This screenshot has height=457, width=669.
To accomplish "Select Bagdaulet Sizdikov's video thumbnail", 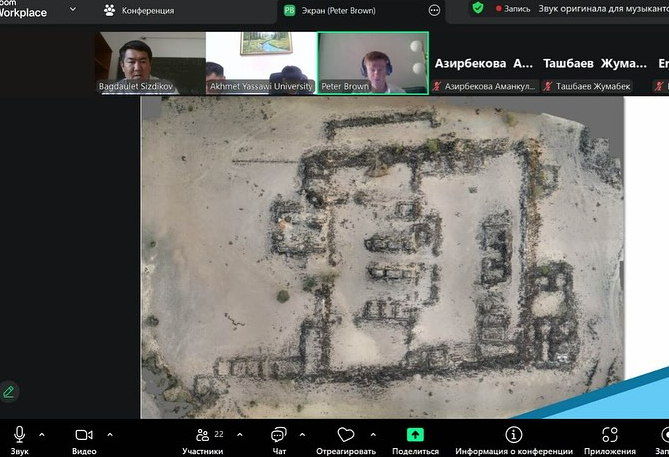I will pos(150,62).
